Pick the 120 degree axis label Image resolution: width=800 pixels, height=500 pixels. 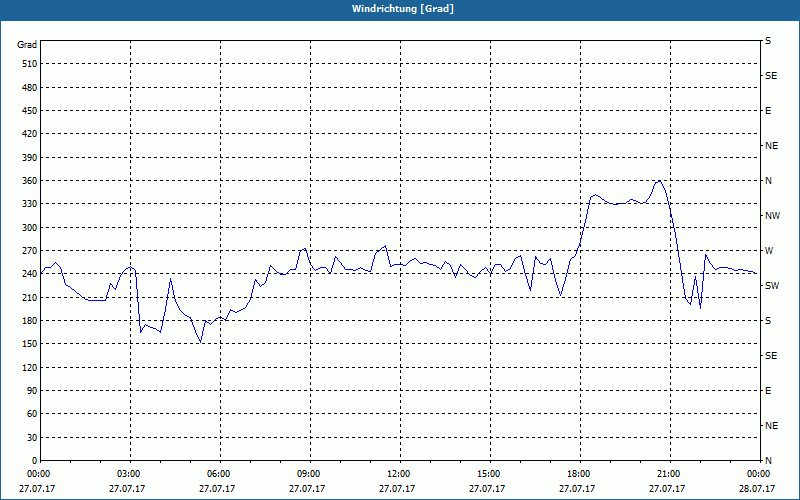pos(29,367)
